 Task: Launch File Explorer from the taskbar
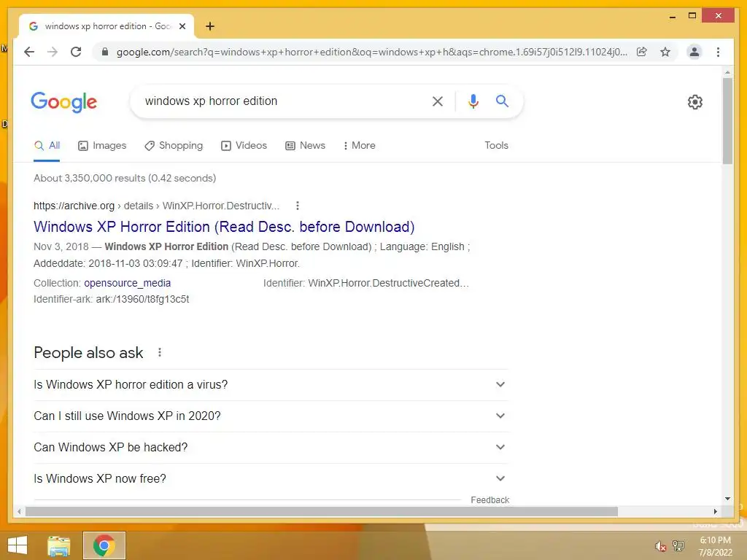(x=59, y=545)
